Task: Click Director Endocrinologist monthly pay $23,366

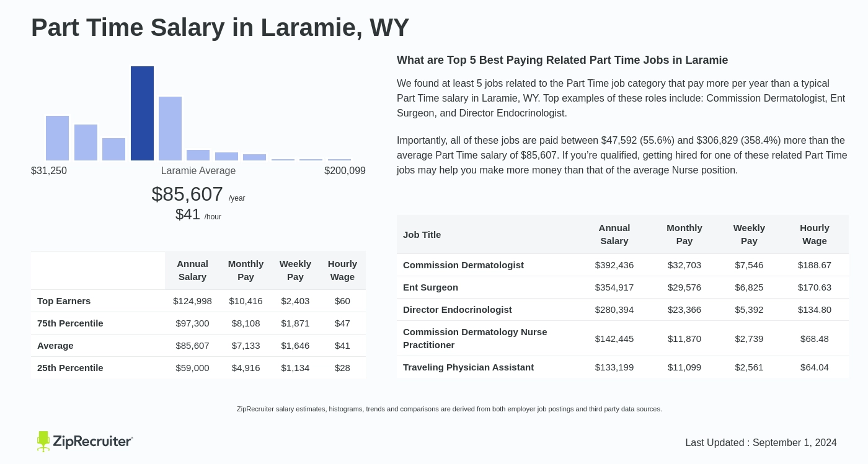Action: [684, 309]
